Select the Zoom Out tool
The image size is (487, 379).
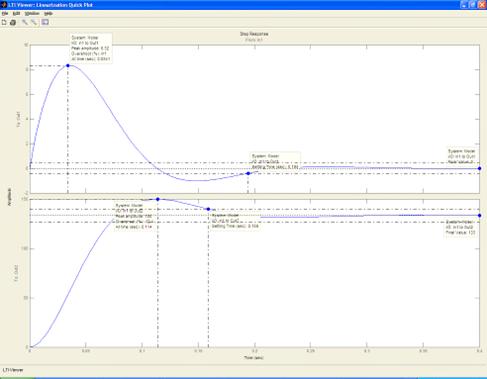click(34, 22)
